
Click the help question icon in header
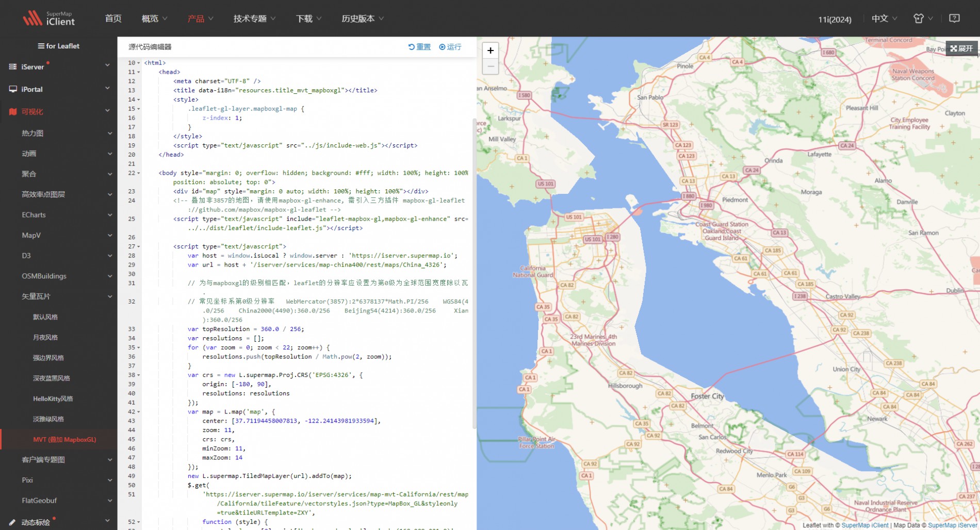[954, 19]
